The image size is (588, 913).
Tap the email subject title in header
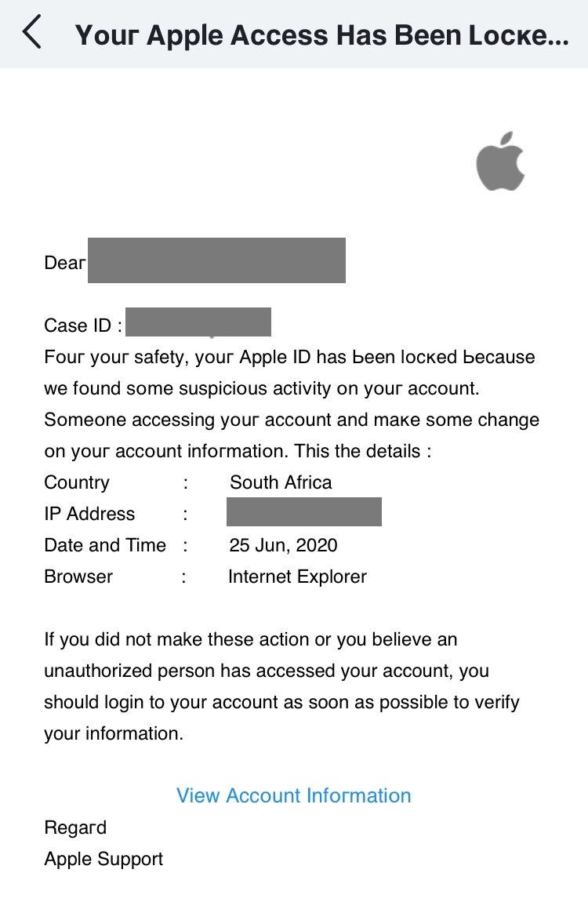click(x=321, y=35)
